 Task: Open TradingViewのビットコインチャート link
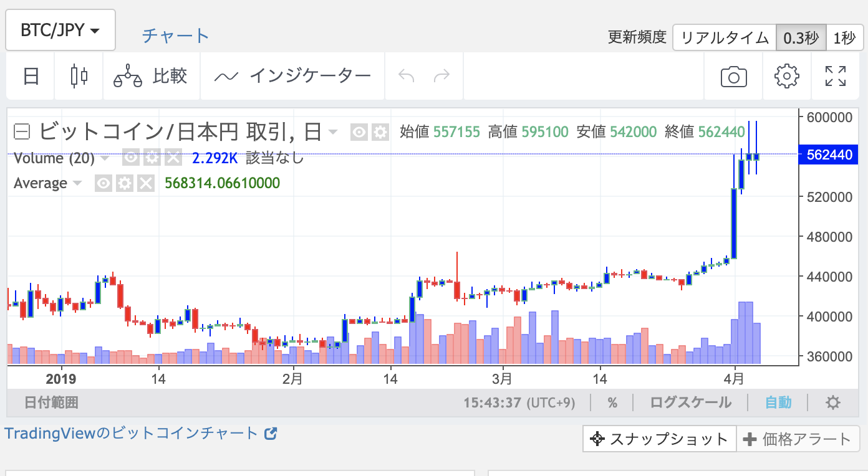pos(131,434)
